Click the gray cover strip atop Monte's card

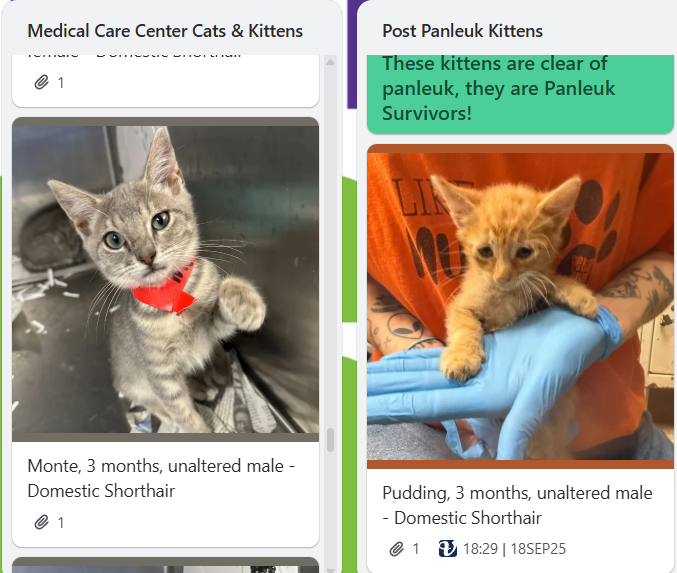[165, 122]
